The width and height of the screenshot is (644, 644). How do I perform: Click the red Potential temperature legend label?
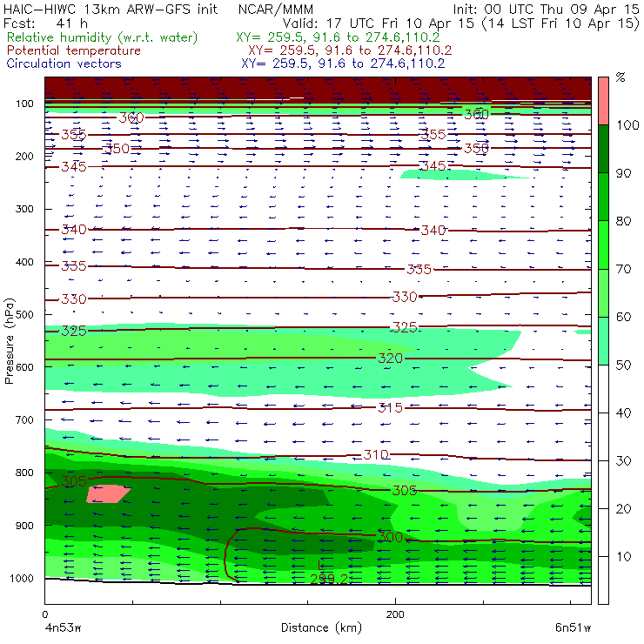coord(74,50)
